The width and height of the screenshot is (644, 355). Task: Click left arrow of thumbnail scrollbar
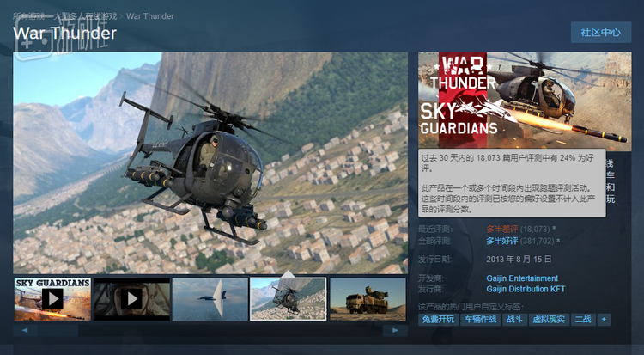pos(24,330)
